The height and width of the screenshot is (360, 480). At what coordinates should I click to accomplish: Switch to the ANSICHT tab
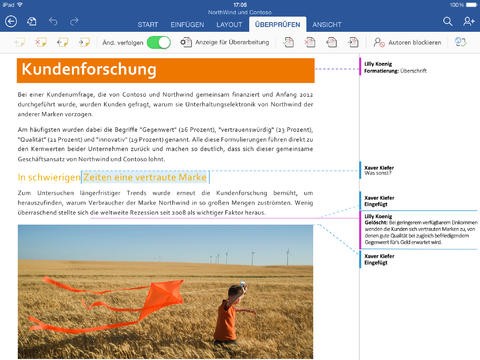327,25
